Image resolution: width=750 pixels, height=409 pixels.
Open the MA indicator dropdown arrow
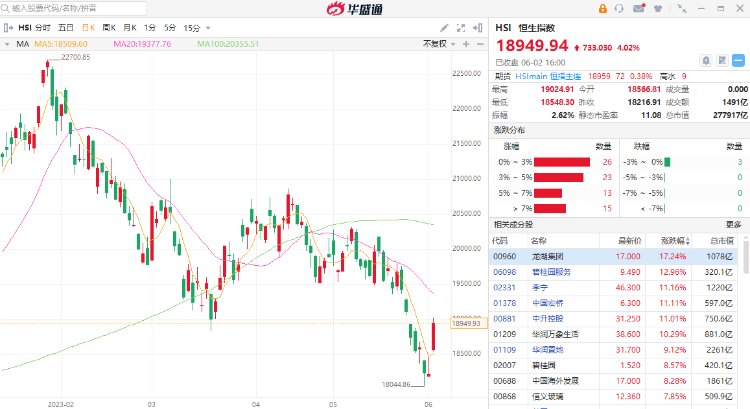pos(7,44)
